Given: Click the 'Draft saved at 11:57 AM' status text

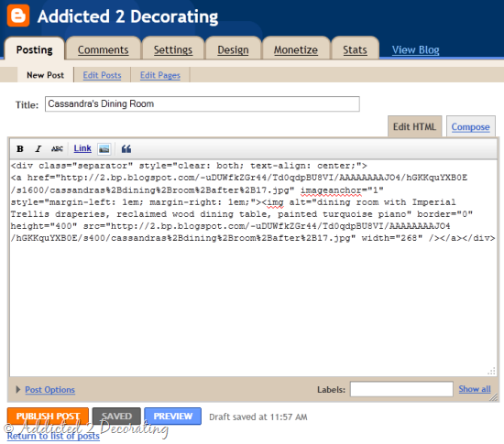Looking at the screenshot, I should [x=258, y=417].
